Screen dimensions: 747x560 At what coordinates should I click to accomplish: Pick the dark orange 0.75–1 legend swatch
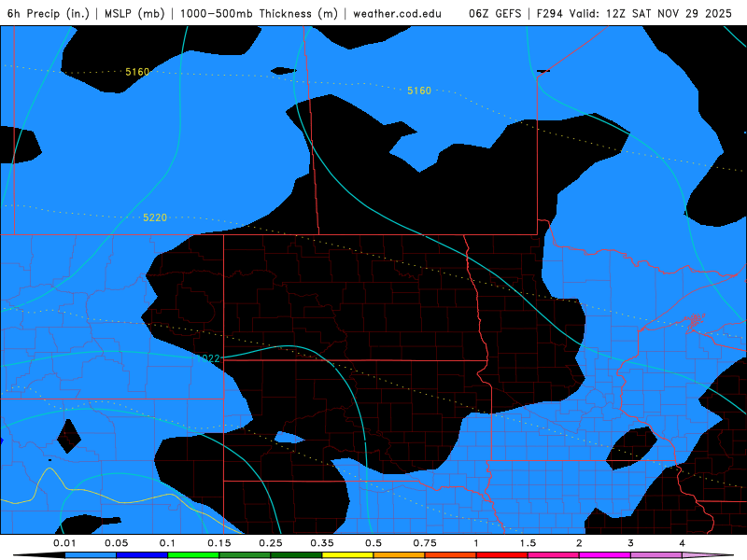coord(450,555)
